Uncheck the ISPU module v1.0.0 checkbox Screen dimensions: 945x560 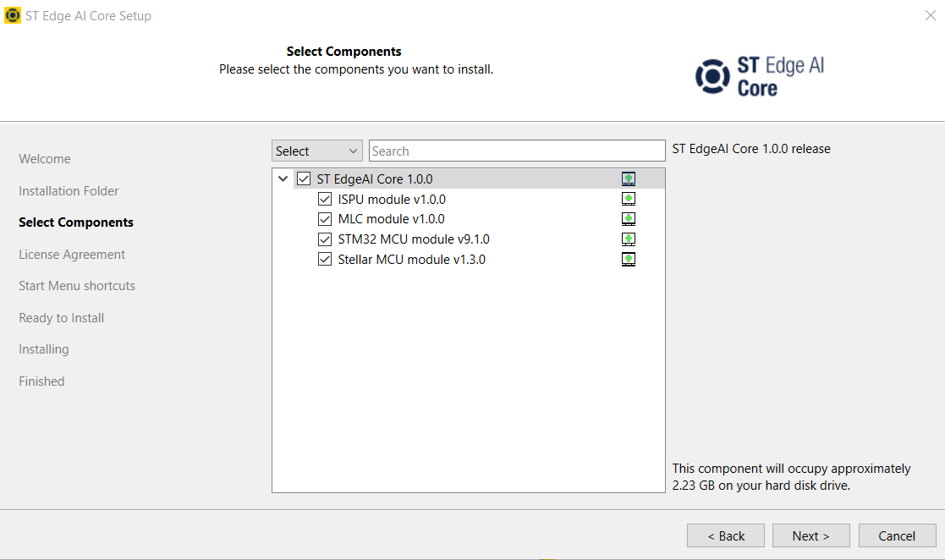[x=325, y=200]
